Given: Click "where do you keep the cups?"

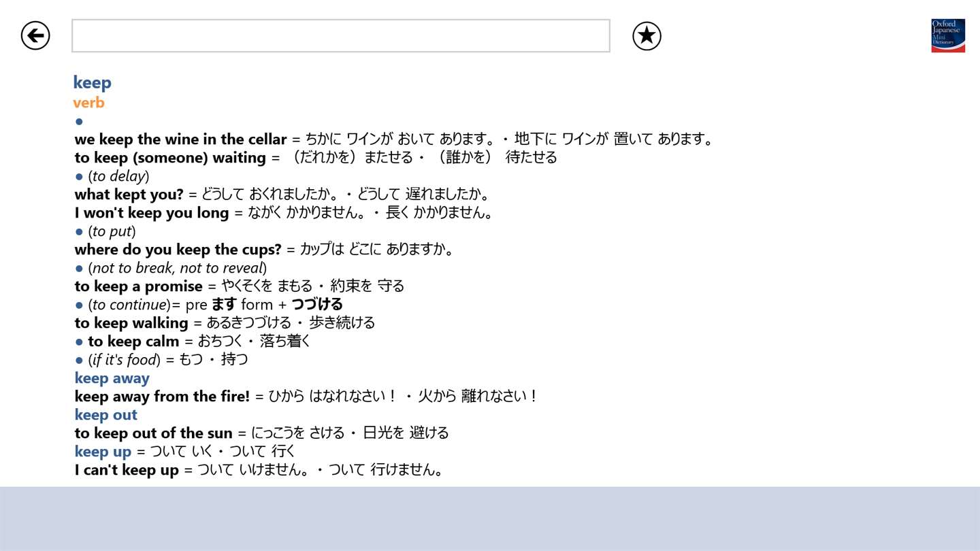Looking at the screenshot, I should (x=178, y=250).
